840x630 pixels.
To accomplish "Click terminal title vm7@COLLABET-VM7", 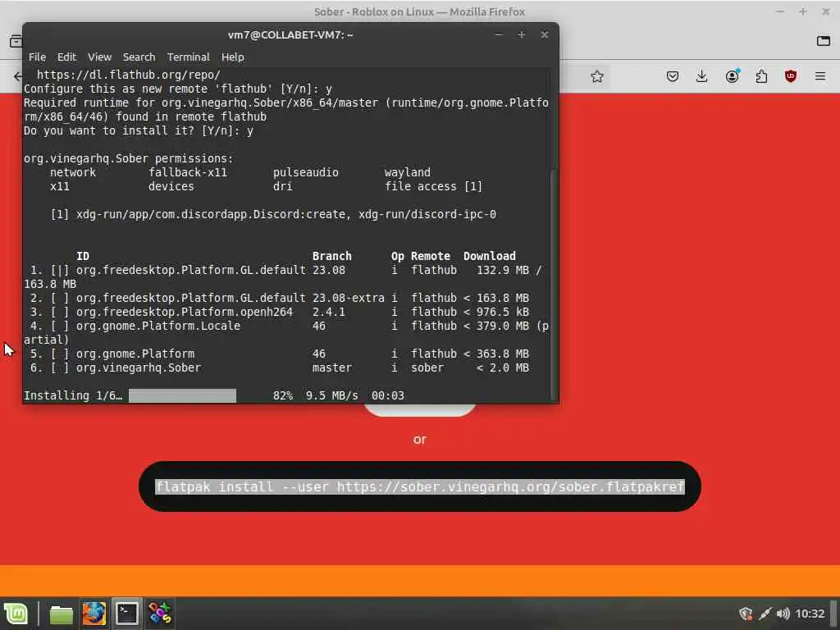I will click(290, 34).
